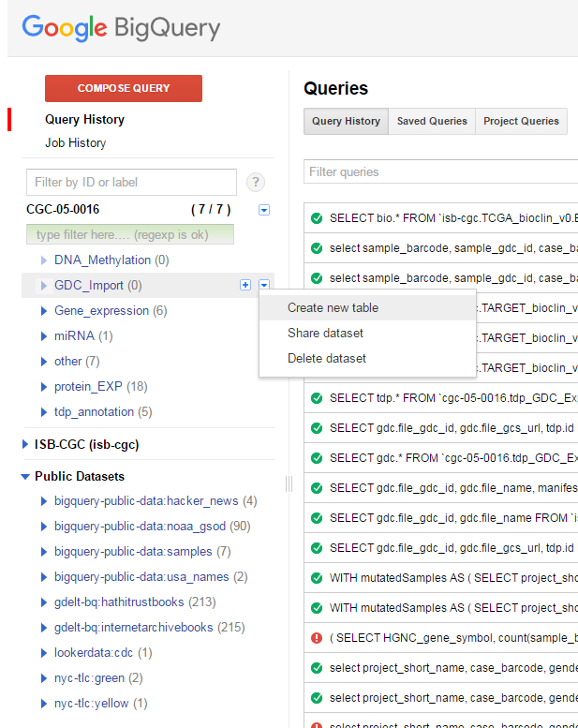Expand bigquery-public-data:noaa_gsod triangle

pyautogui.click(x=44, y=527)
